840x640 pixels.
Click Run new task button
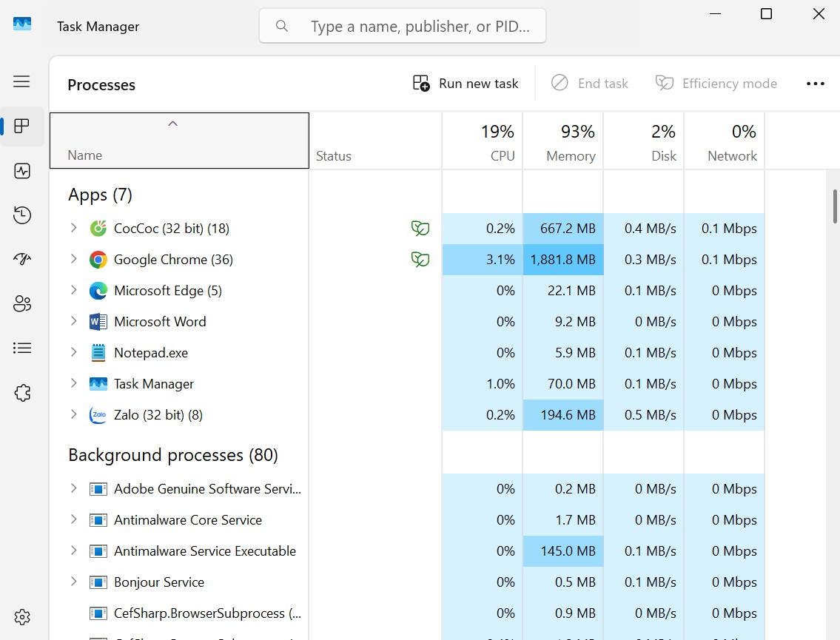[465, 84]
